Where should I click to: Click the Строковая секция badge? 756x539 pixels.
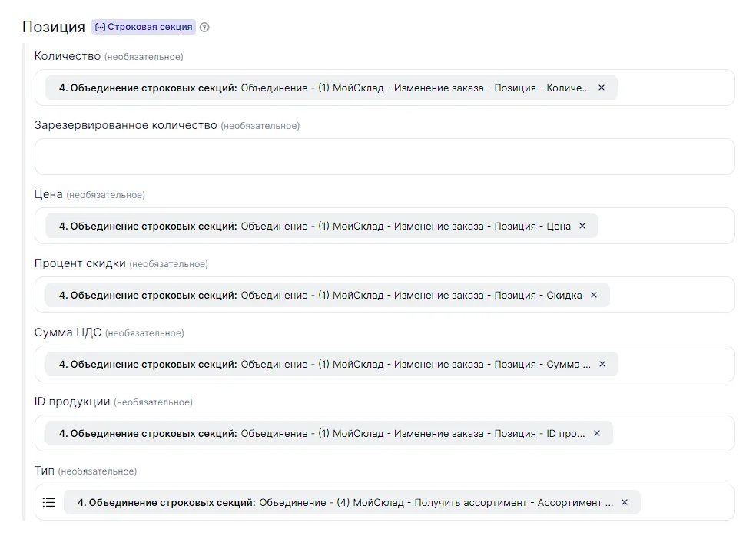coord(144,27)
